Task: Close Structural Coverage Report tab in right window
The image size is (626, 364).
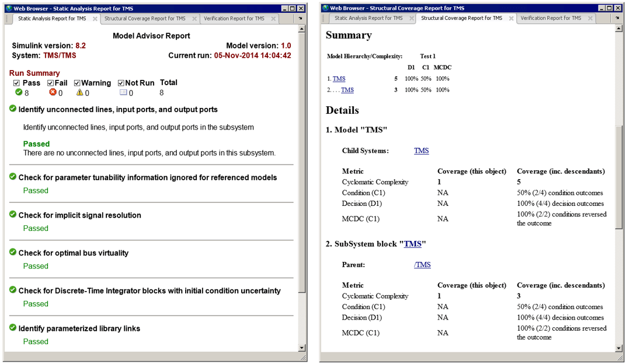Action: tap(512, 19)
